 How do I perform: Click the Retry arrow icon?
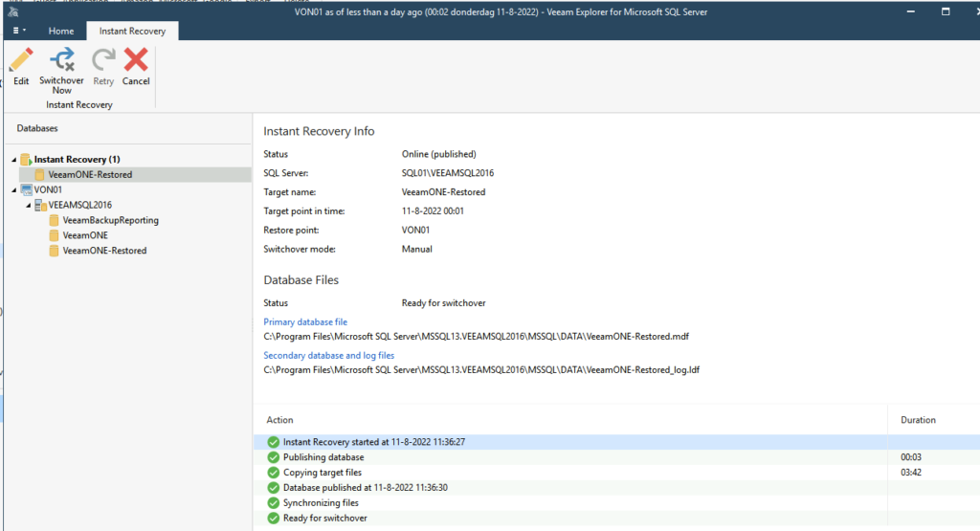(103, 60)
